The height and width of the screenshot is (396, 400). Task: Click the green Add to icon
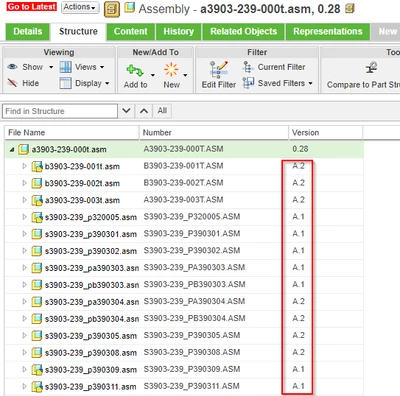click(x=135, y=70)
